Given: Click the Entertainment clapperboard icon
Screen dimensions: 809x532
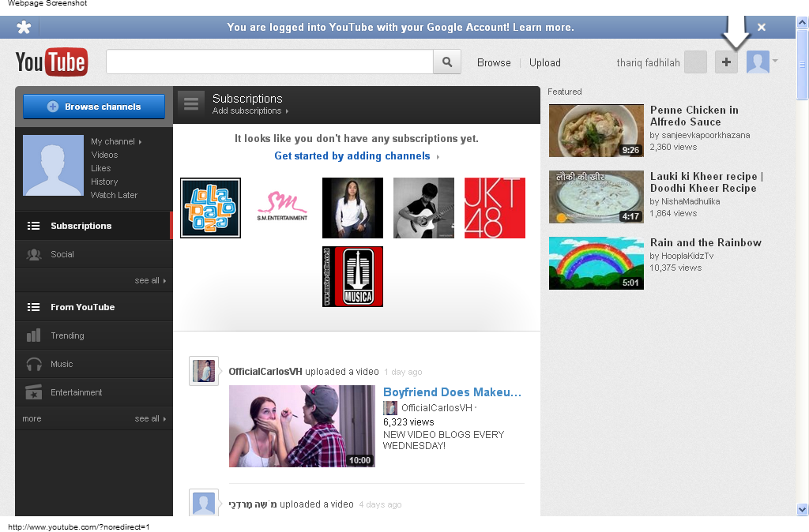Looking at the screenshot, I should click(x=34, y=392).
